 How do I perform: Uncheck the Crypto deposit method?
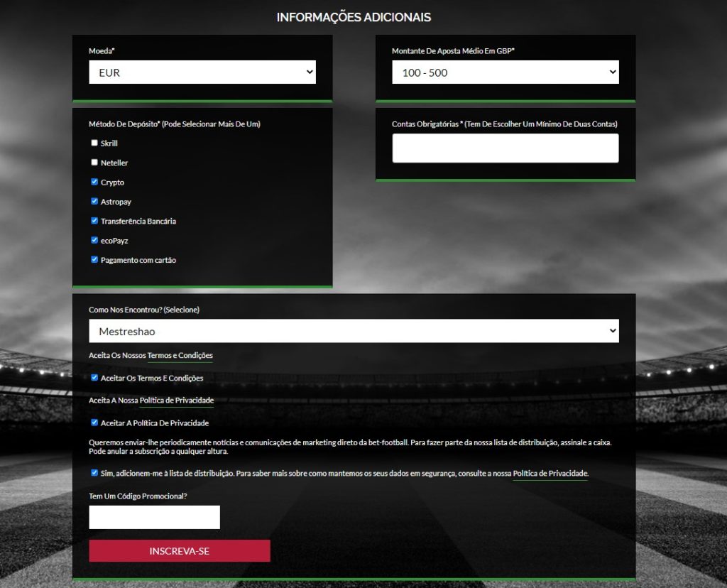click(x=94, y=182)
